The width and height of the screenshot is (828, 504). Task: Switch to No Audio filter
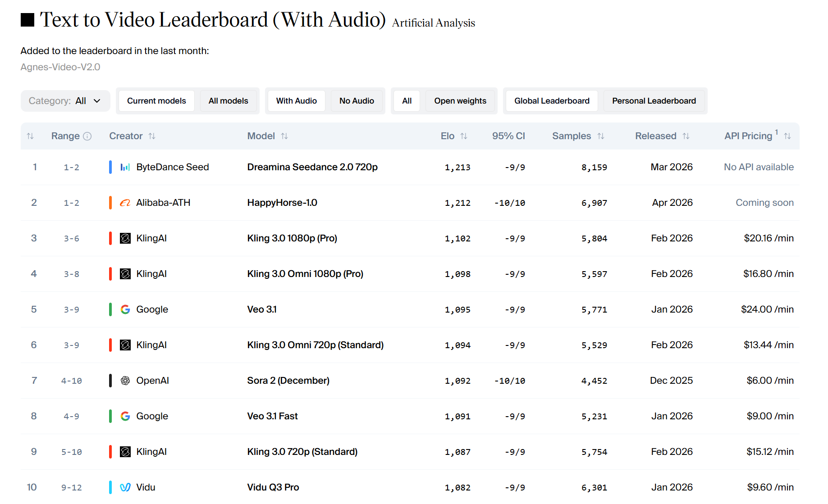point(357,101)
